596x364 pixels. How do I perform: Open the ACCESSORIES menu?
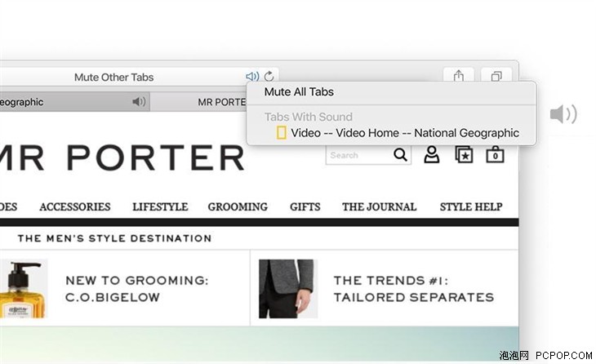[75, 206]
